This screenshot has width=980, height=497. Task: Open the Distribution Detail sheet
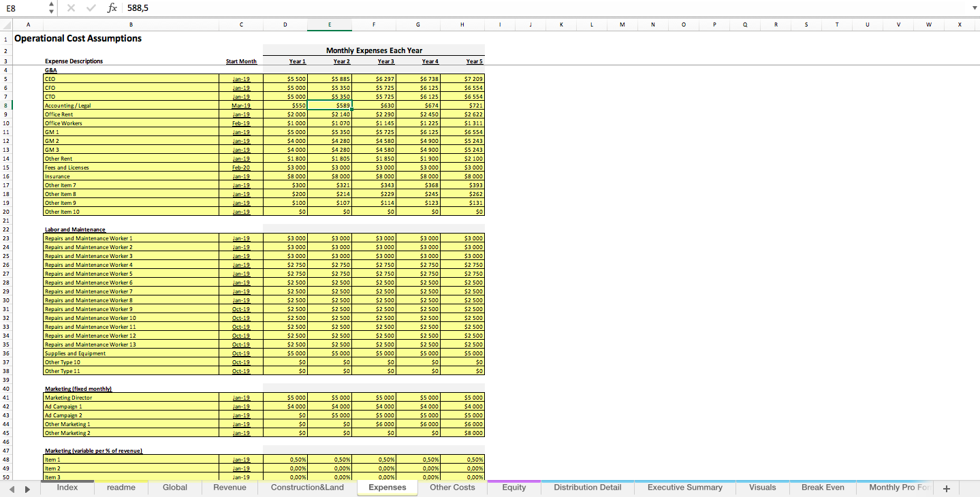coord(586,487)
